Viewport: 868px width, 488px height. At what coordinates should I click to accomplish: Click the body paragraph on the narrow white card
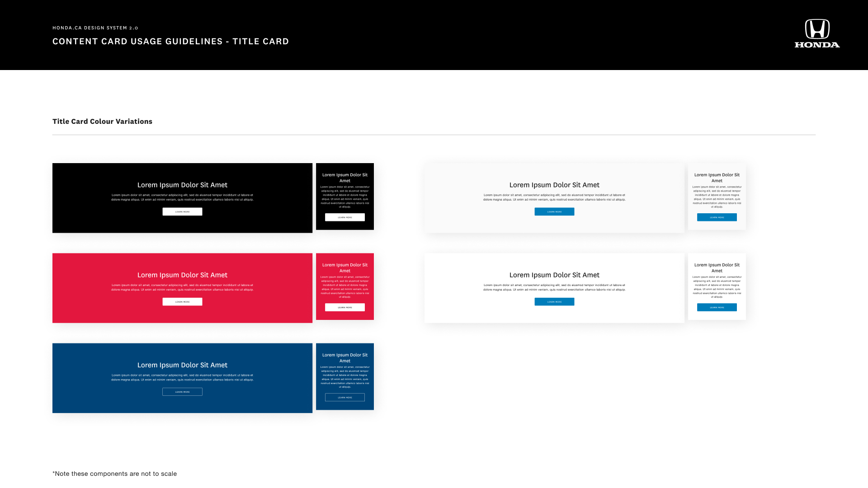(x=717, y=287)
